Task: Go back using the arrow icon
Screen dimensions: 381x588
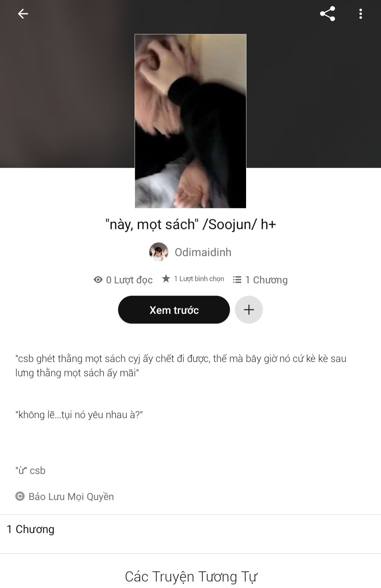Action: (x=23, y=14)
